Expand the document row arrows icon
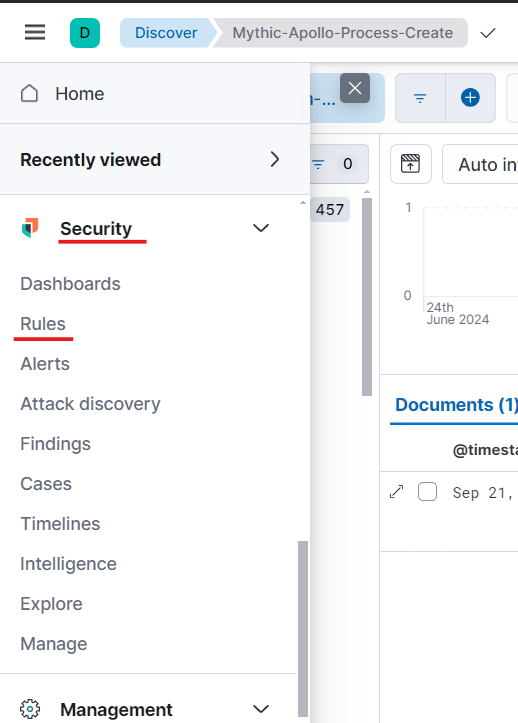The height and width of the screenshot is (723, 518). [x=397, y=492]
